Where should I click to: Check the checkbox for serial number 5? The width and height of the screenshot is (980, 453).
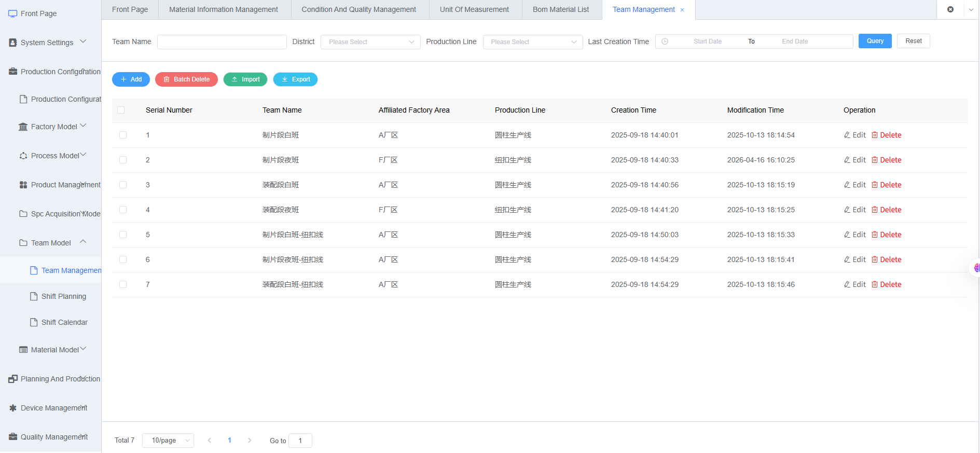[123, 235]
